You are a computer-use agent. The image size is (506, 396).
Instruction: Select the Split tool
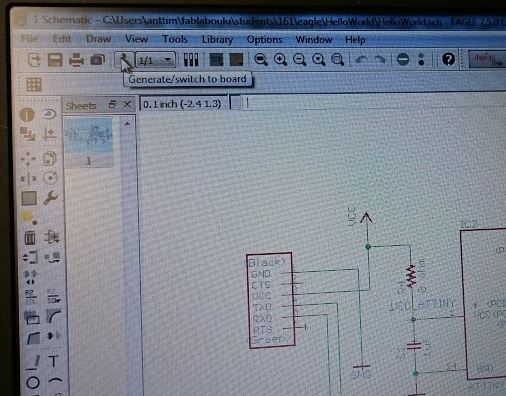click(33, 338)
